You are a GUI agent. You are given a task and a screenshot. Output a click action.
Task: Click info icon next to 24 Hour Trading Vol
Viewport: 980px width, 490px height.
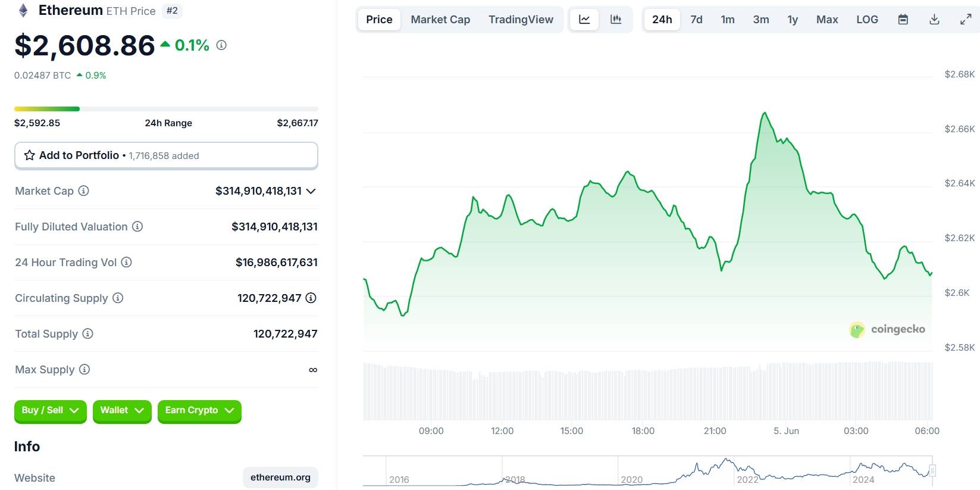126,262
